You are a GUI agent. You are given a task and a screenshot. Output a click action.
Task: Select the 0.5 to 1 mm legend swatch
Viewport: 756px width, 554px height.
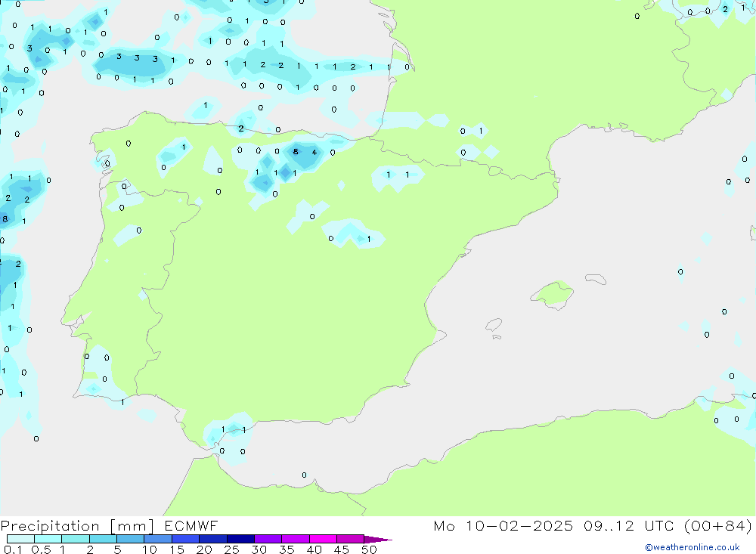(x=48, y=539)
